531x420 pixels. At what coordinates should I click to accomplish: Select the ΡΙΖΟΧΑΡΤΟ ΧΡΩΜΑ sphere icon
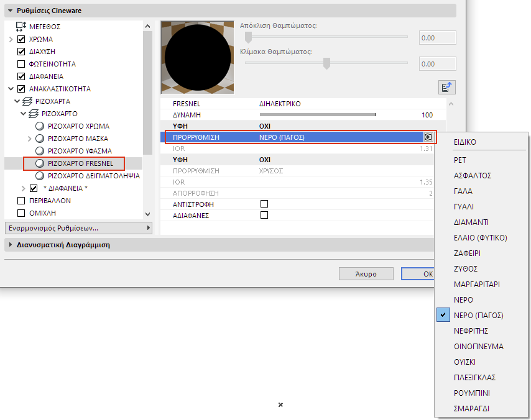click(40, 126)
